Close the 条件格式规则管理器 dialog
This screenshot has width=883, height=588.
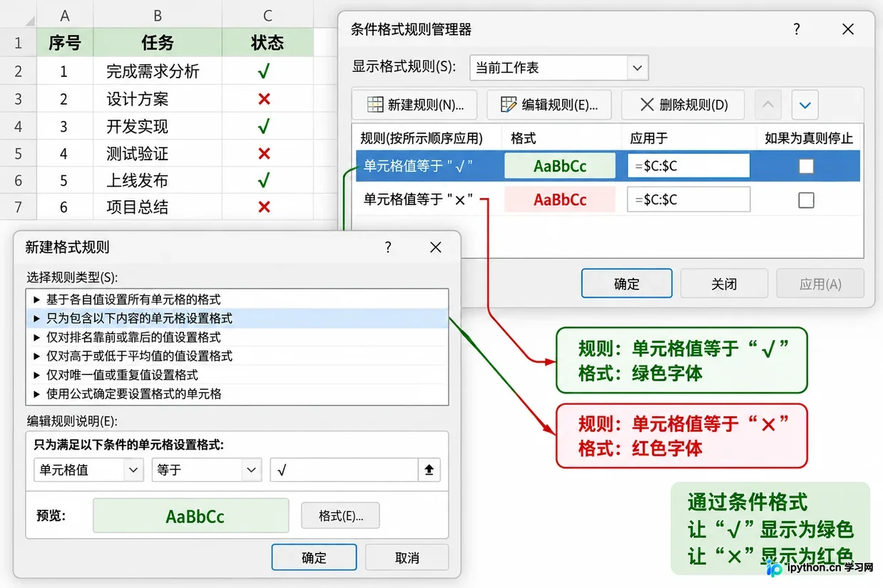pos(848,29)
